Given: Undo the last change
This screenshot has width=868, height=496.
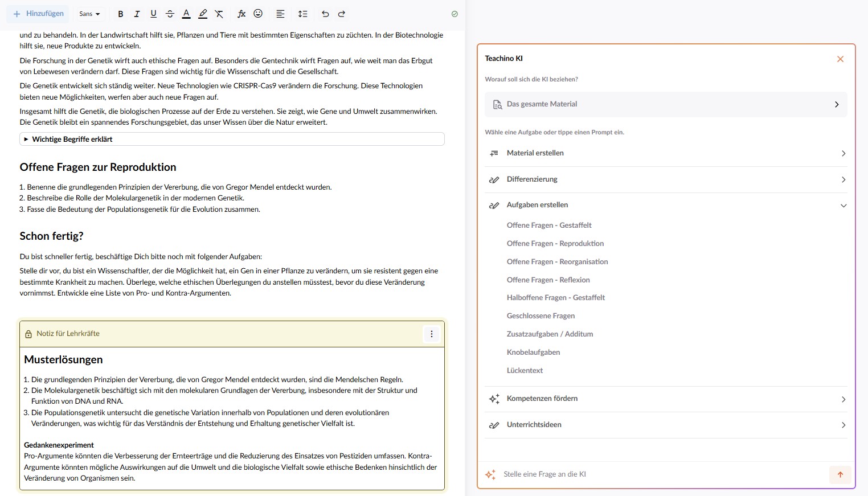Looking at the screenshot, I should pos(325,14).
